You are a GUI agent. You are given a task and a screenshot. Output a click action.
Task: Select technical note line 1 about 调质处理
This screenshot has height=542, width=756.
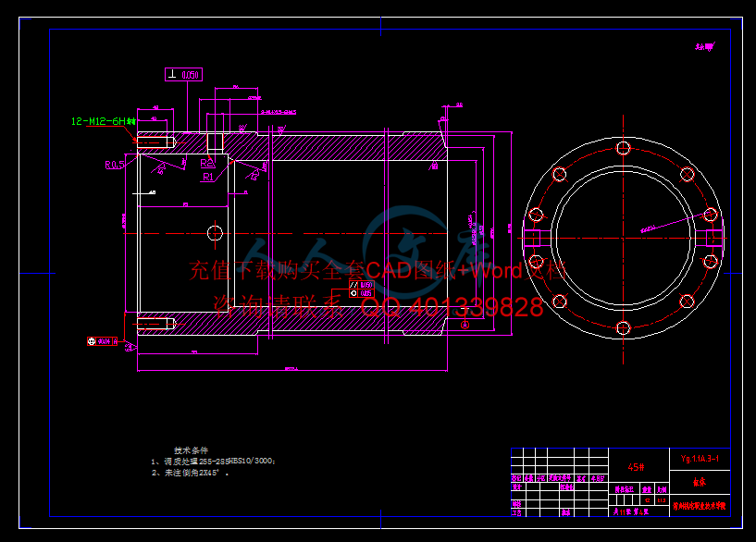point(213,461)
